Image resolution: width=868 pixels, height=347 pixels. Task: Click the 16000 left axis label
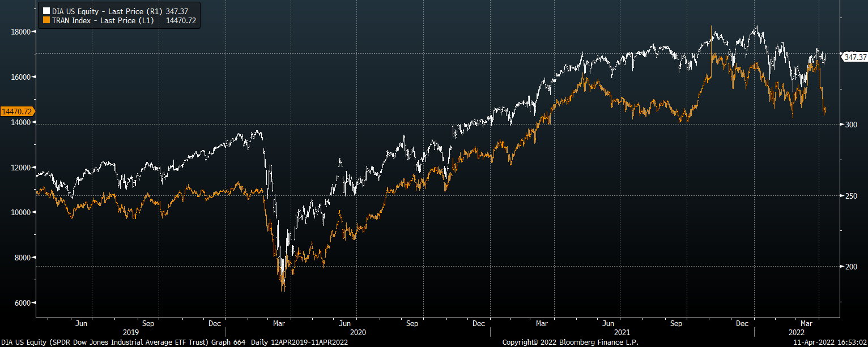point(20,77)
